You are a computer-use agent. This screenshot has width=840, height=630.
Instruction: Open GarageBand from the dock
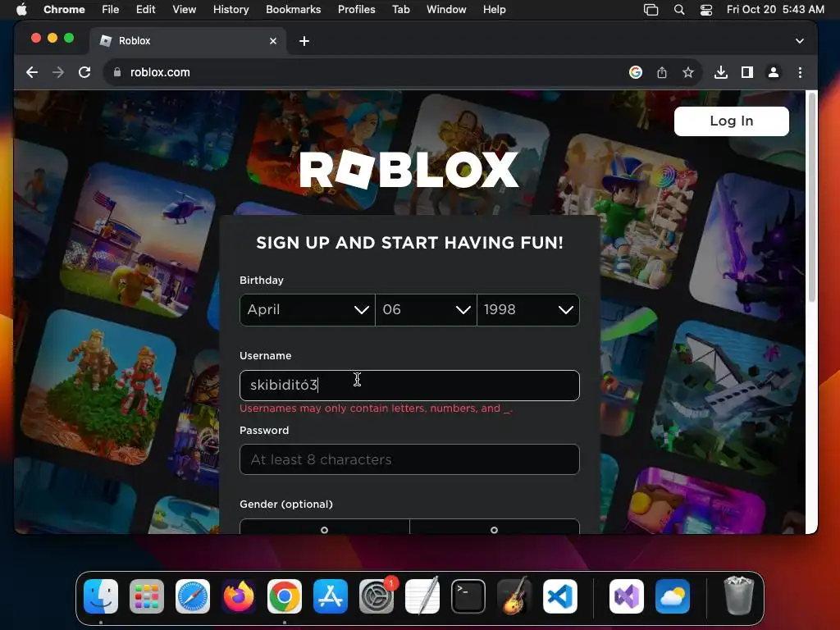click(x=514, y=596)
